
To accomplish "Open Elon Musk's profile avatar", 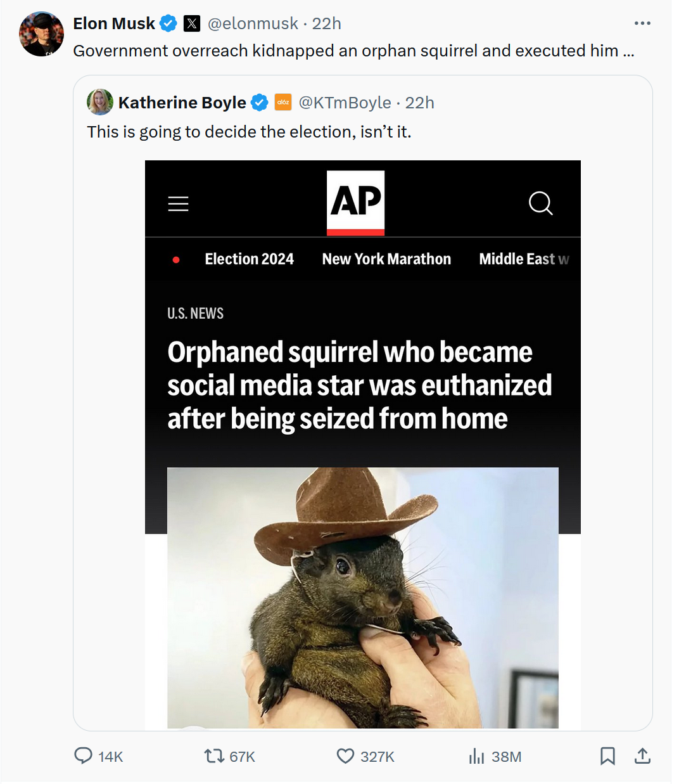I will pyautogui.click(x=42, y=34).
